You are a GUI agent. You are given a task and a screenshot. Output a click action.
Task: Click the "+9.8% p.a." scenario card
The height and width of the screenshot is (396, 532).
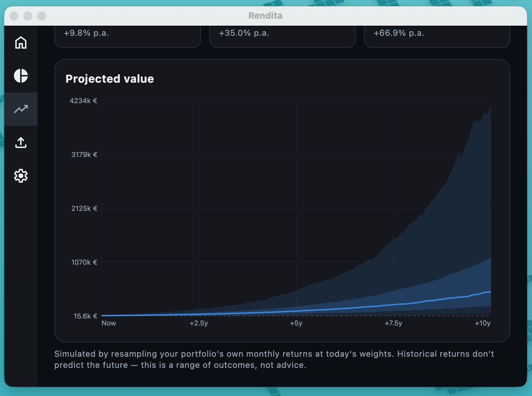coord(128,36)
